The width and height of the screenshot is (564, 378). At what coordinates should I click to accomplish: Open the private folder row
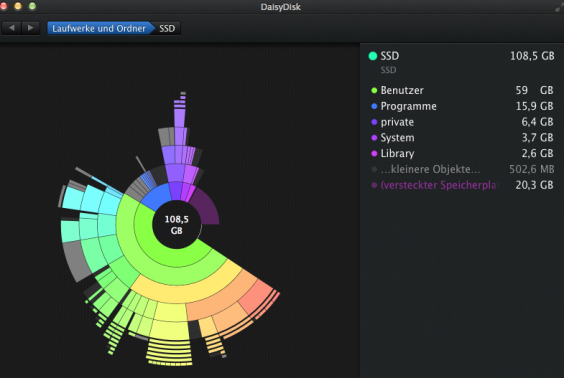tap(461, 122)
